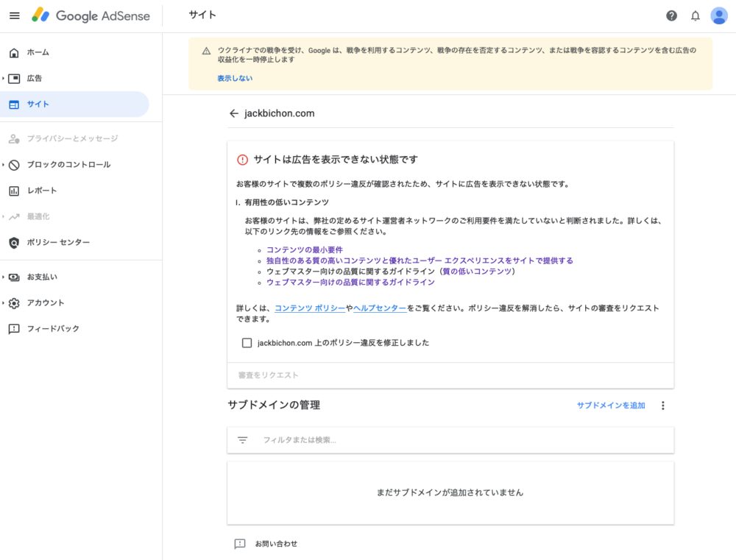This screenshot has width=736, height=560.
Task: Click the 有用性の低いコンテンツ violation title
Action: coord(287,202)
